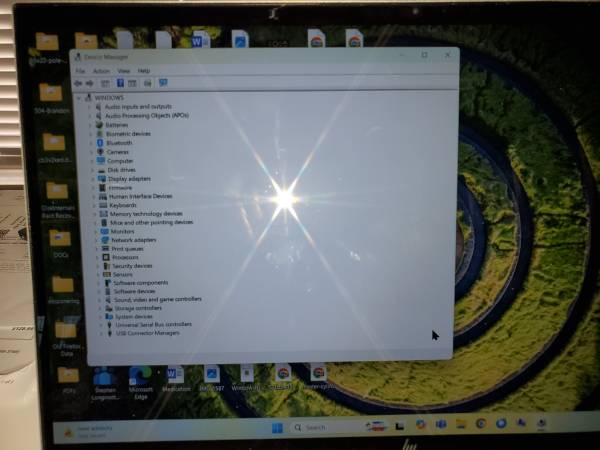The height and width of the screenshot is (450, 600).
Task: Open Microsoft Edge desktop shortcut
Action: coord(140,374)
